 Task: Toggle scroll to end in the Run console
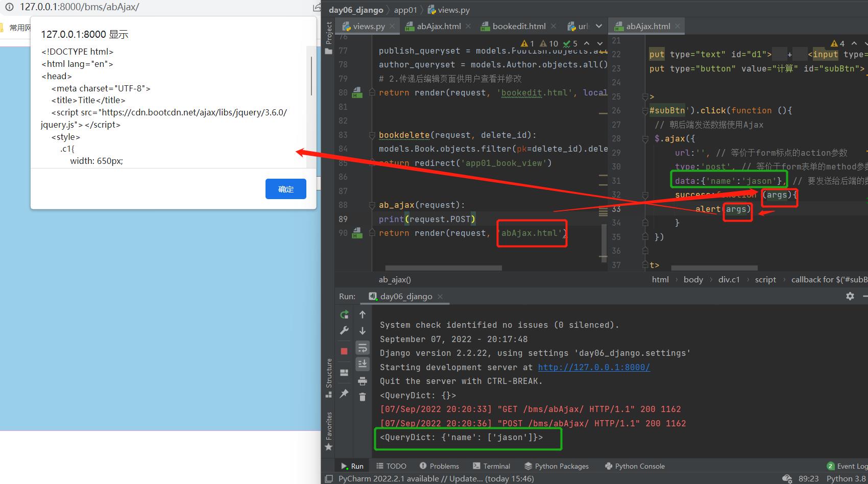(363, 364)
